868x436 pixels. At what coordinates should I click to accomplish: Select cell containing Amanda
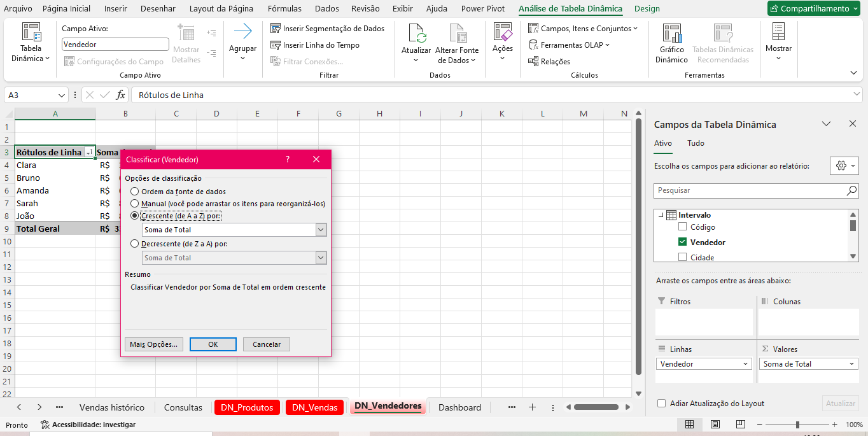click(55, 190)
